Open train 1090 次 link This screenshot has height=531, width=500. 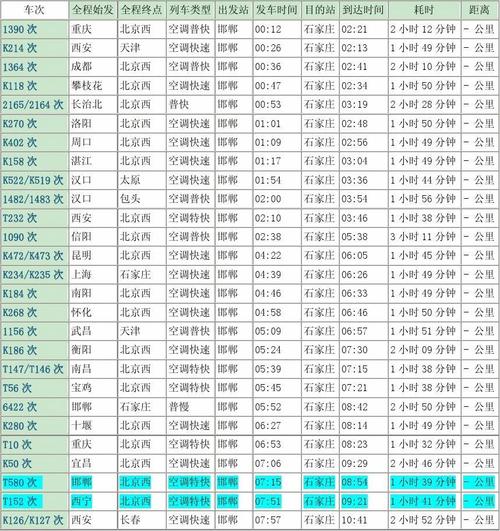20,237
